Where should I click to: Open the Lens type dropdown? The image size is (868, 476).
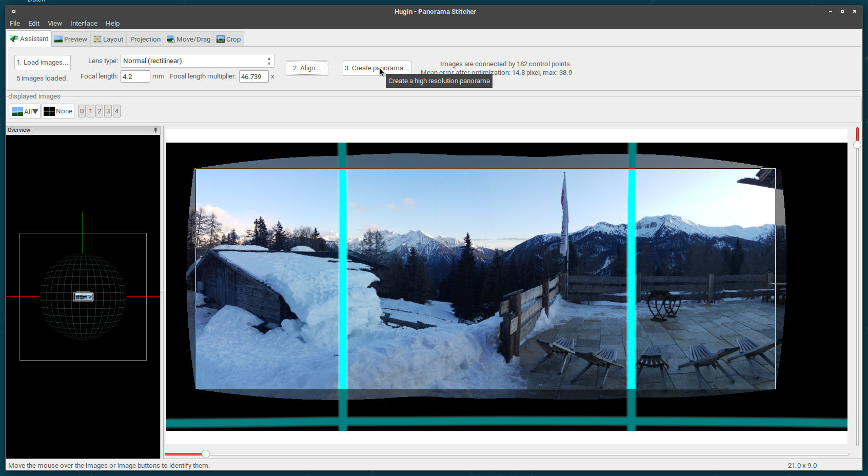pos(198,61)
